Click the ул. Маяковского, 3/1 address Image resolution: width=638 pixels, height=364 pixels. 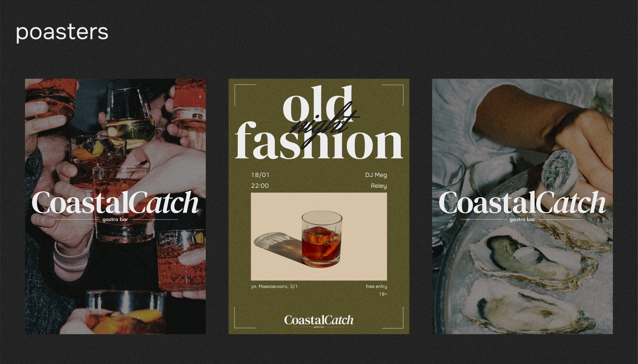tap(274, 287)
